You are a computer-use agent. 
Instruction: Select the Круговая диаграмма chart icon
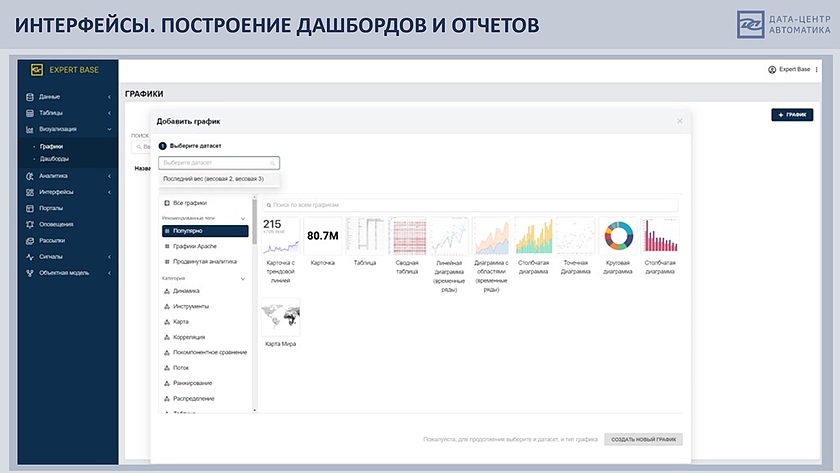tap(618, 237)
